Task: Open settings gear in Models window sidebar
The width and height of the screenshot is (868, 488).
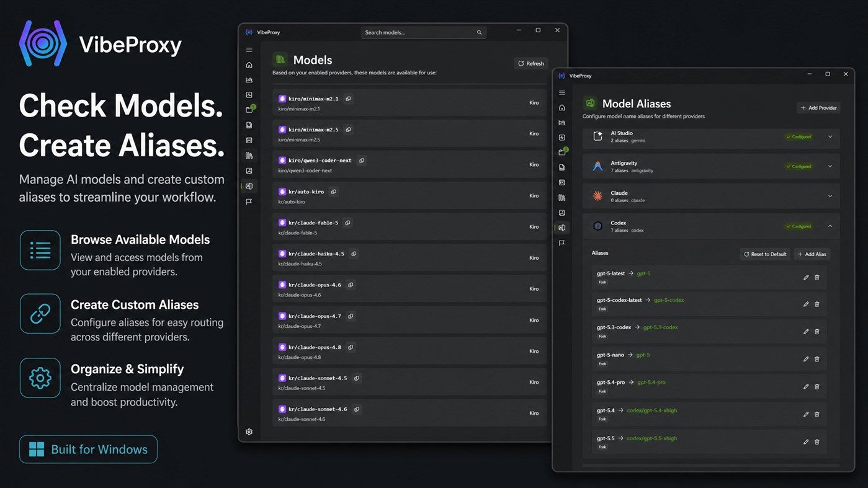Action: tap(249, 432)
